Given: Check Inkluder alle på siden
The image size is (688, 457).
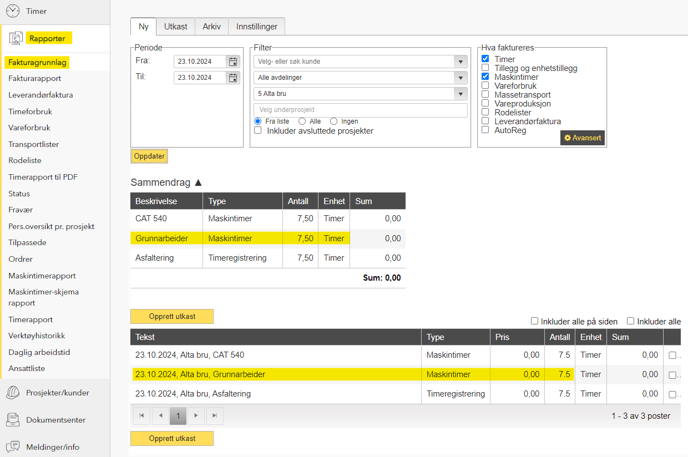Looking at the screenshot, I should tap(534, 321).
